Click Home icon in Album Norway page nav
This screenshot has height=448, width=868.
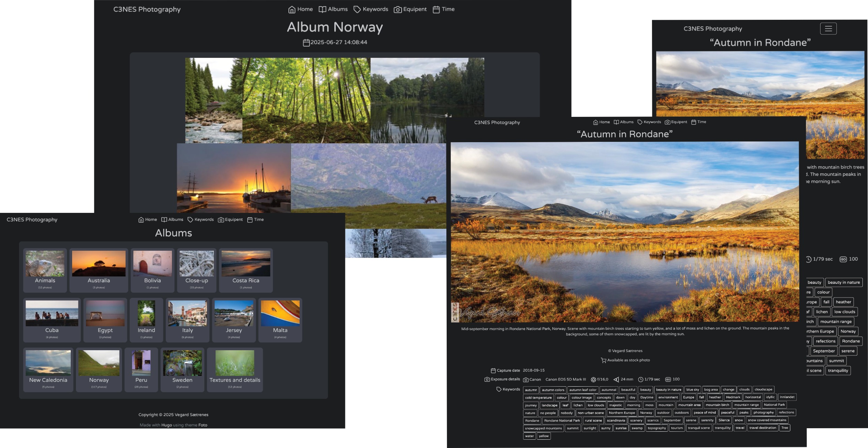(292, 9)
